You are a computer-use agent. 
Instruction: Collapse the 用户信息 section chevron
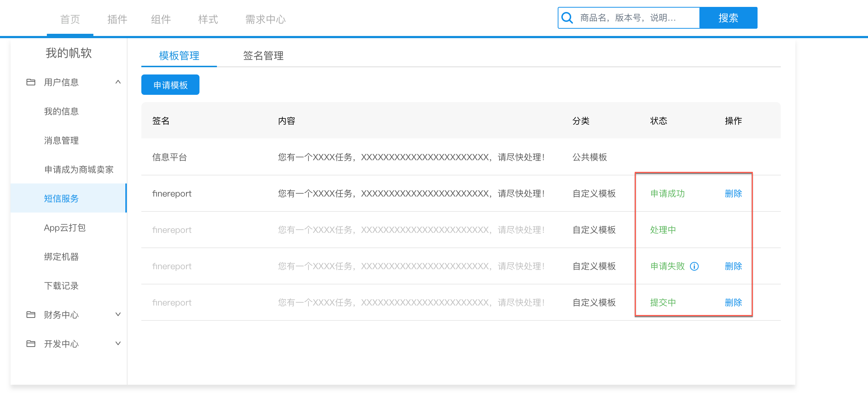coord(118,82)
